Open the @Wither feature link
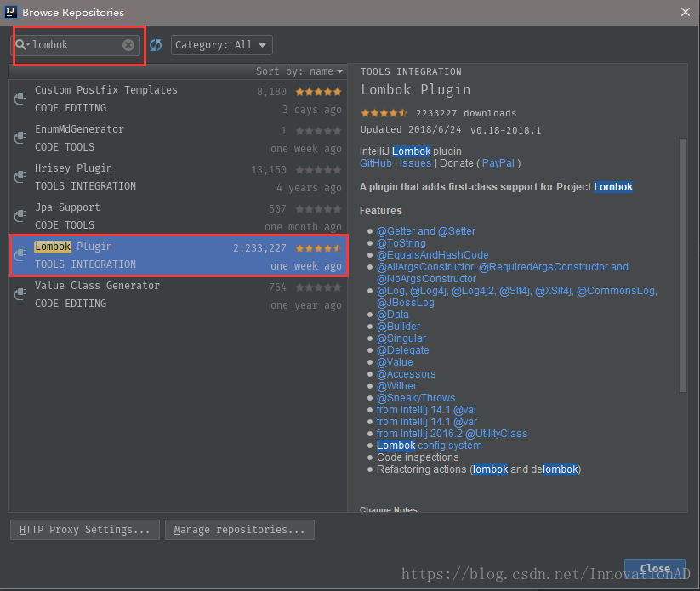 [396, 386]
